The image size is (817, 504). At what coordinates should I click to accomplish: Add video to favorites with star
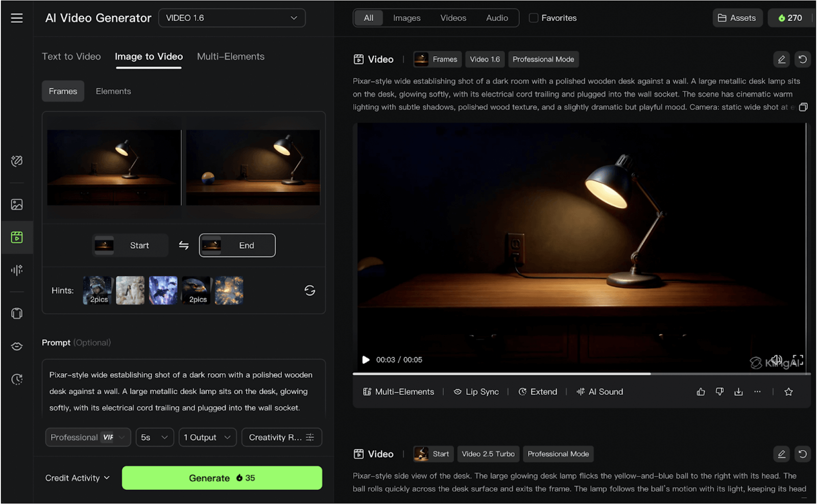click(788, 392)
